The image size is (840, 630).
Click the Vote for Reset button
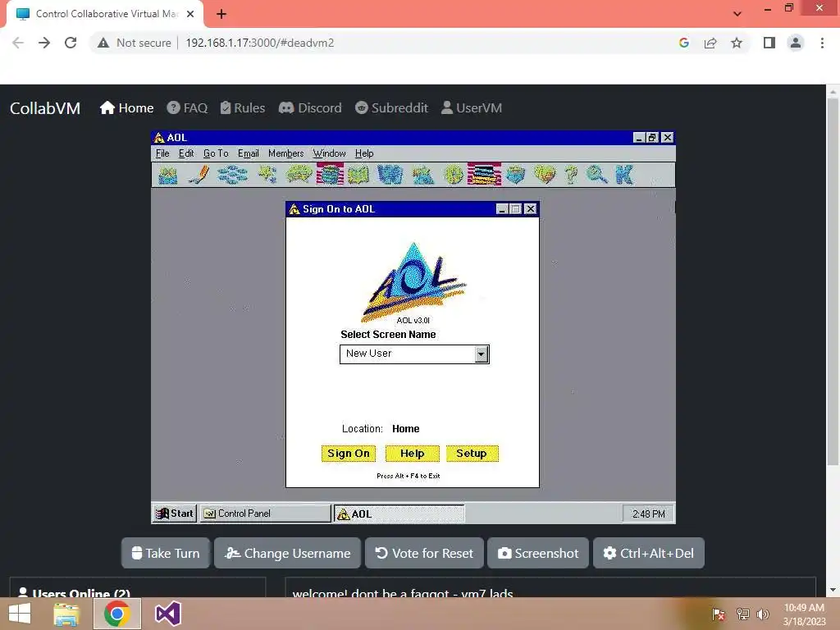coord(424,553)
